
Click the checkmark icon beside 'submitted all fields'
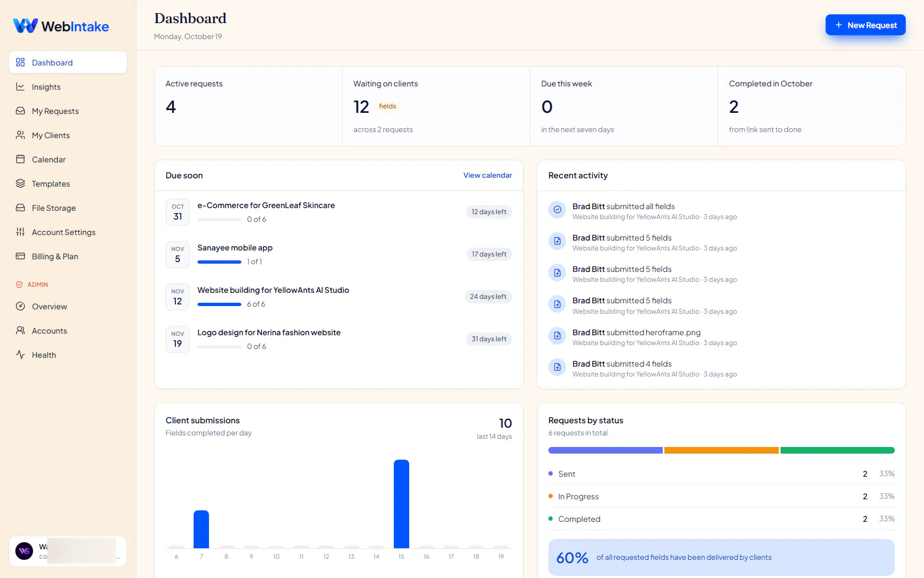pos(557,210)
